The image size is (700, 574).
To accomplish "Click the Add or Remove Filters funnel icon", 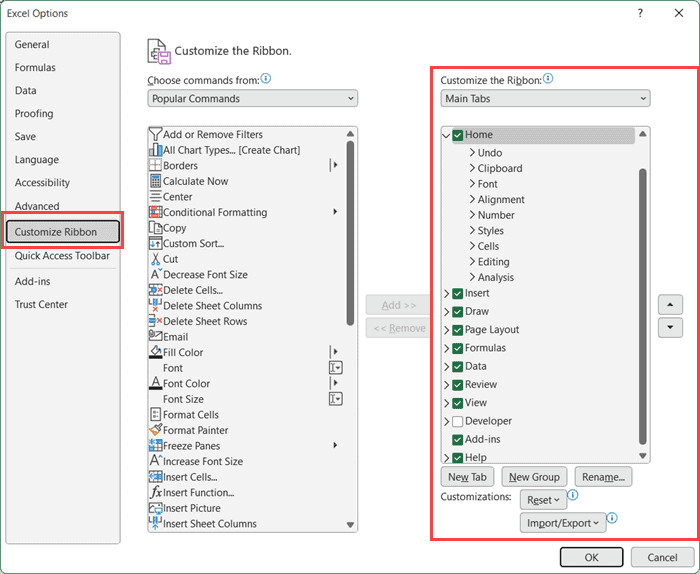I will tap(155, 134).
